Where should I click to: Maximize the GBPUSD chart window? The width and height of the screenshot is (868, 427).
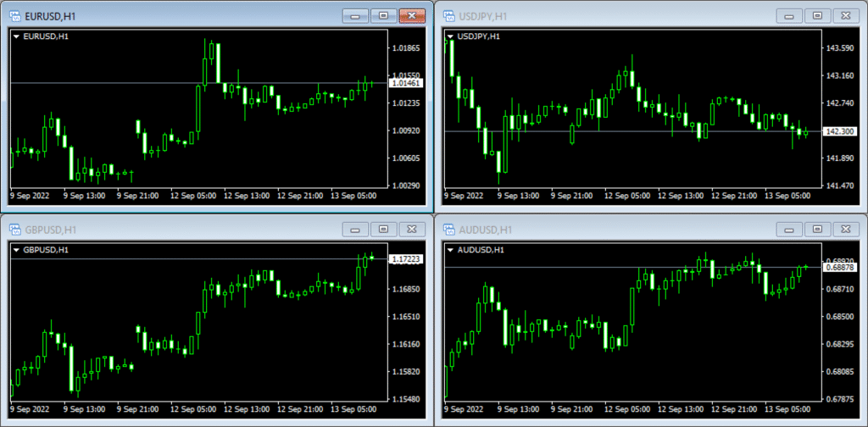[383, 229]
